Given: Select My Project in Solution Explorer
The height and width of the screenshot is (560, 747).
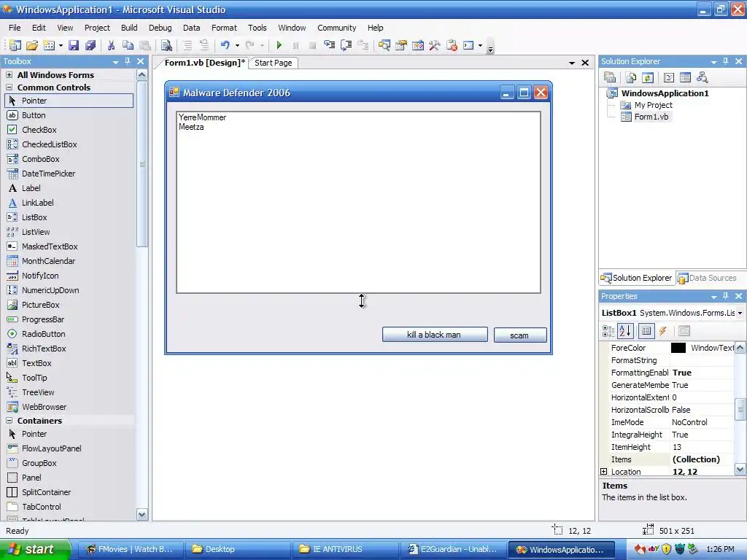Looking at the screenshot, I should [653, 105].
